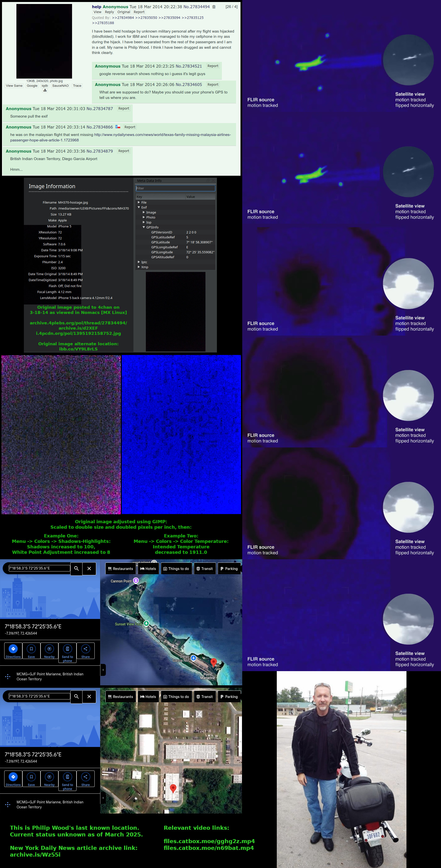Expand the Photo node under Exif
Image resolution: width=441 pixels, height=868 pixels.
point(144,217)
